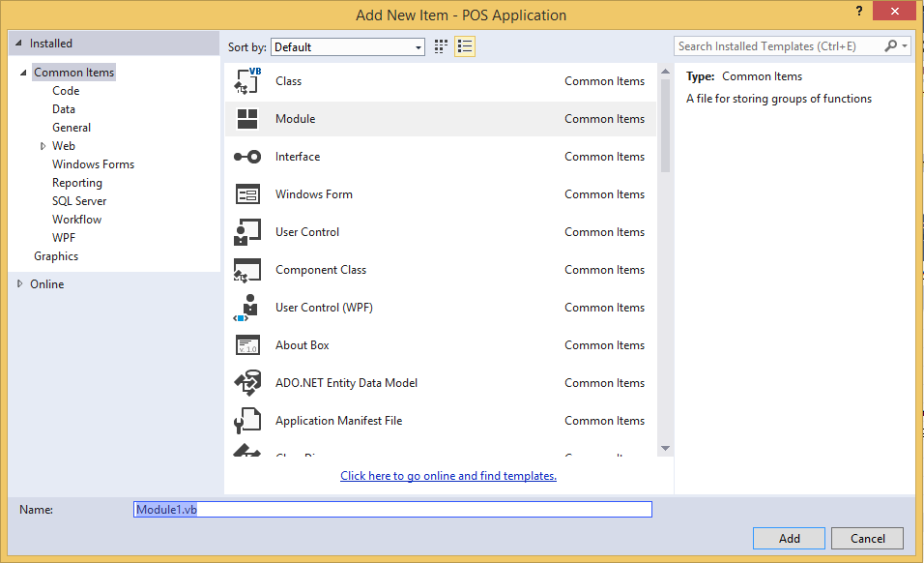Select the Windows Forms category
This screenshot has height=563, width=924.
(x=93, y=163)
